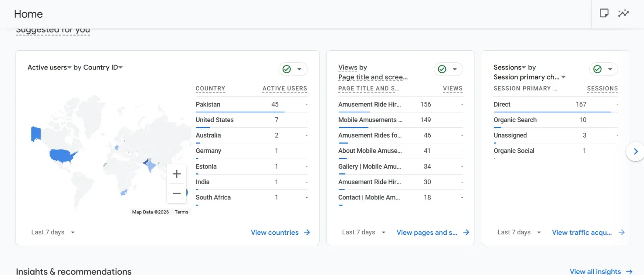Open status dropdown arrow on Sessions card
This screenshot has width=644, height=275.
point(610,69)
